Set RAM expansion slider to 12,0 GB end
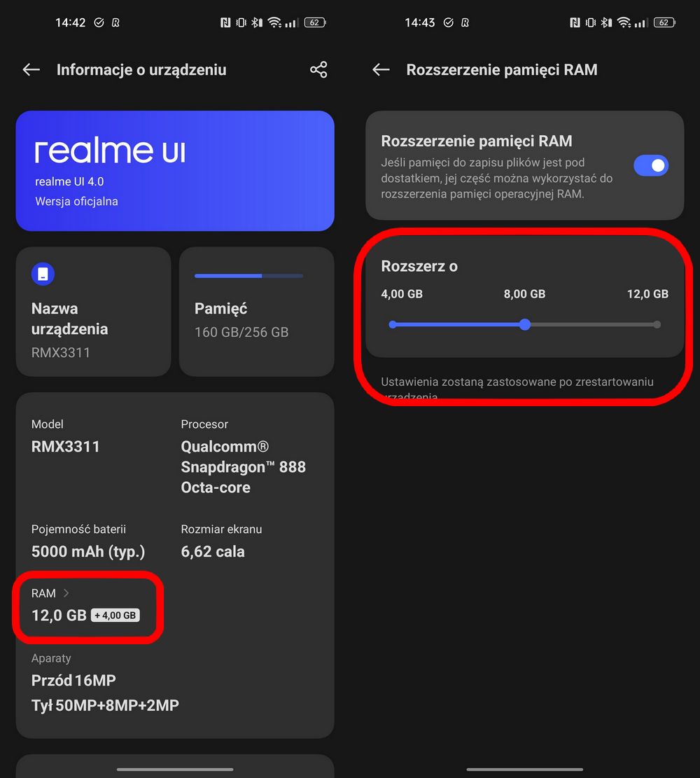Viewport: 700px width, 778px height. [657, 324]
